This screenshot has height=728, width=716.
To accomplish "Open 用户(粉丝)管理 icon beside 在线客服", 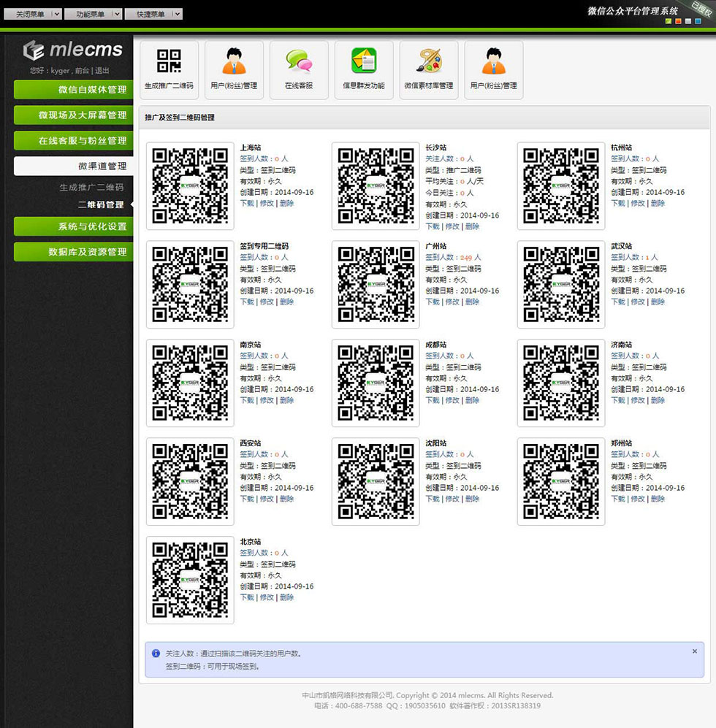I will (x=234, y=69).
